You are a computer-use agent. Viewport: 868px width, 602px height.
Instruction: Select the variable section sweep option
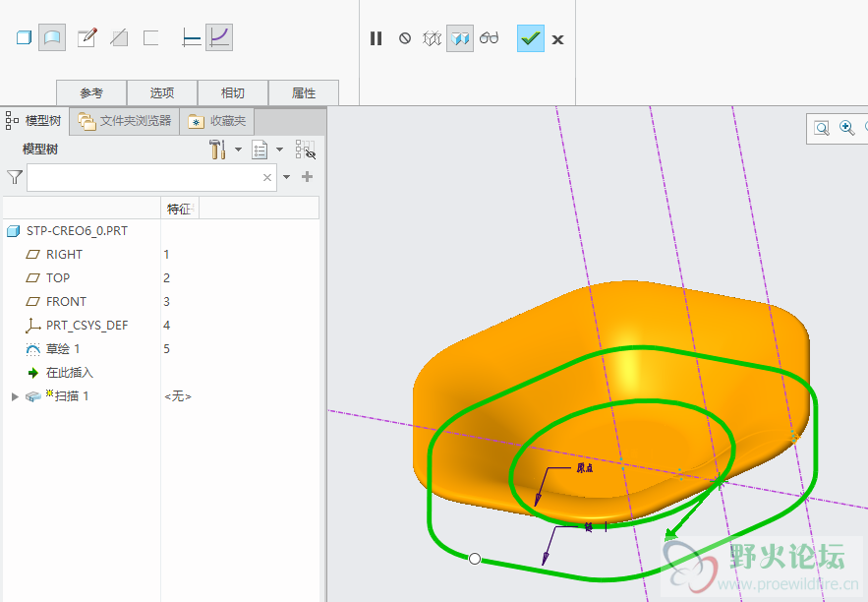(219, 37)
